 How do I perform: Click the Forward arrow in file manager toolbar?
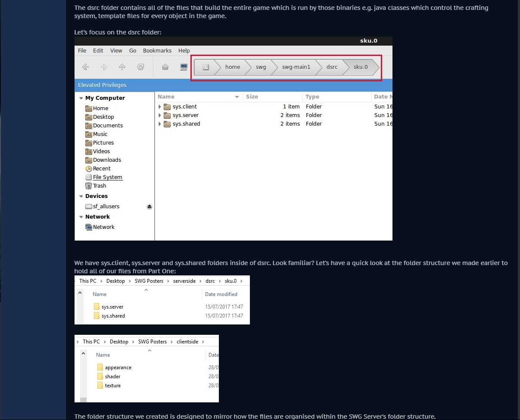[x=104, y=67]
